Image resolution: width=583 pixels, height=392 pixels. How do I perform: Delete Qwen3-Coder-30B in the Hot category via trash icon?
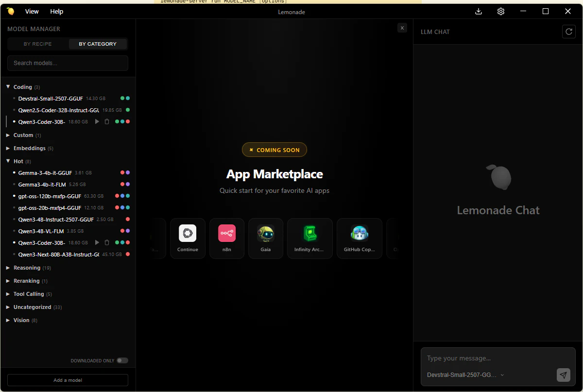pyautogui.click(x=107, y=242)
